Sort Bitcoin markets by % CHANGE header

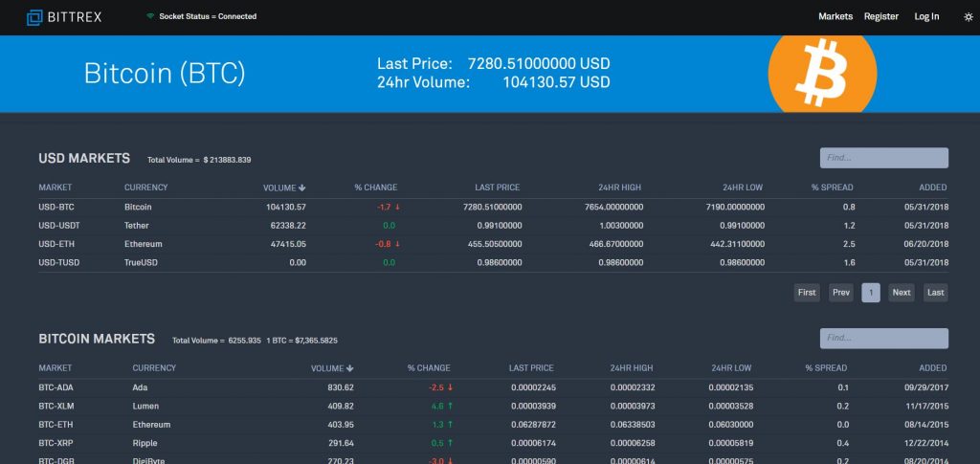pos(429,367)
